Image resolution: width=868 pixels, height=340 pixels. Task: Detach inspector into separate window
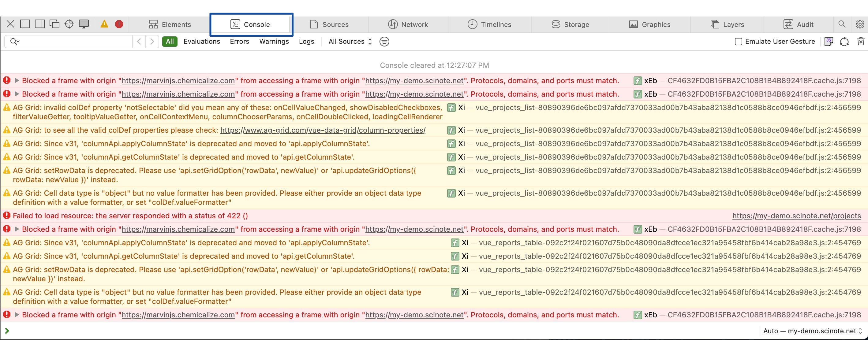(54, 24)
